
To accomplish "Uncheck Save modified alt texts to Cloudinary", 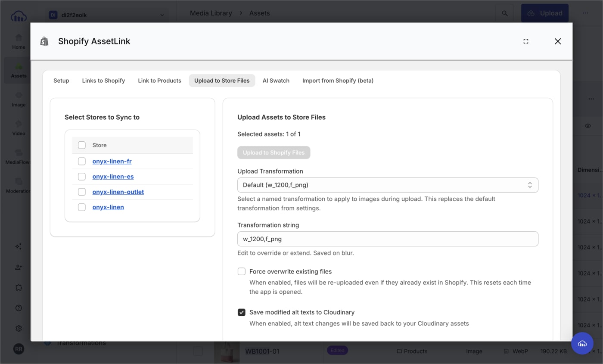I will [242, 312].
